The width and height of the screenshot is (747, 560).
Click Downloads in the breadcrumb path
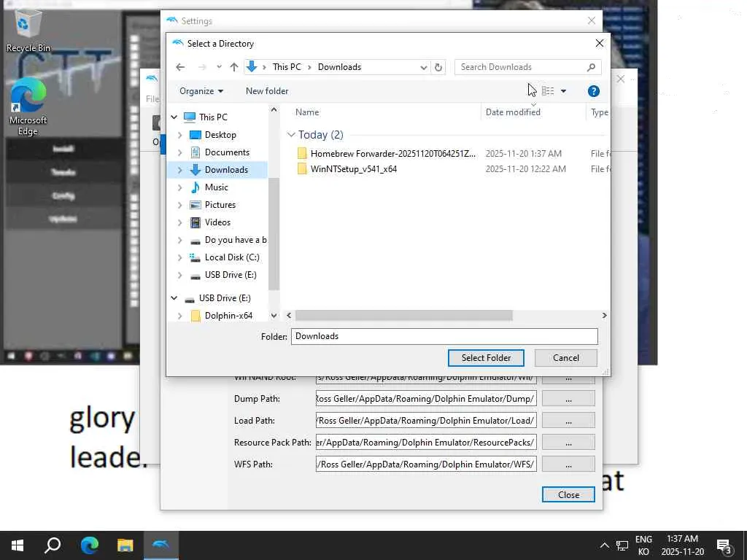339,67
